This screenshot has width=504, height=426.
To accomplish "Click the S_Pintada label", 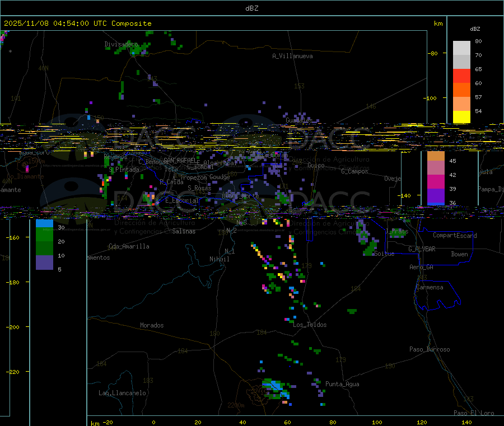I will point(124,169).
